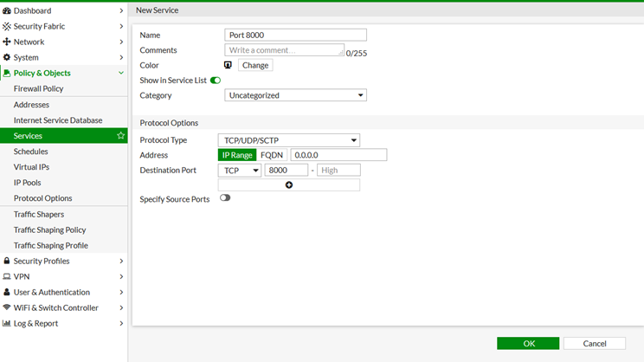The height and width of the screenshot is (362, 644).
Task: Expand the Network menu chevron
Action: [x=121, y=42]
